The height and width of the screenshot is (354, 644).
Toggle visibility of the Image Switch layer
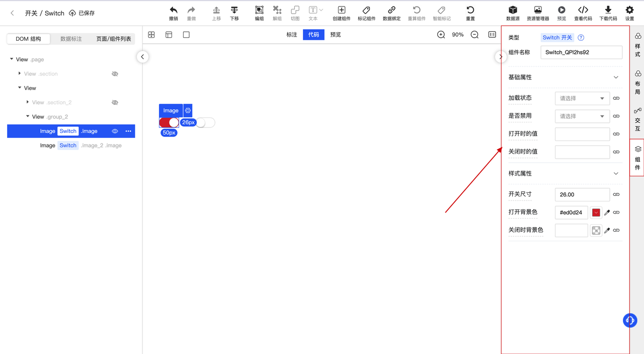click(x=115, y=131)
